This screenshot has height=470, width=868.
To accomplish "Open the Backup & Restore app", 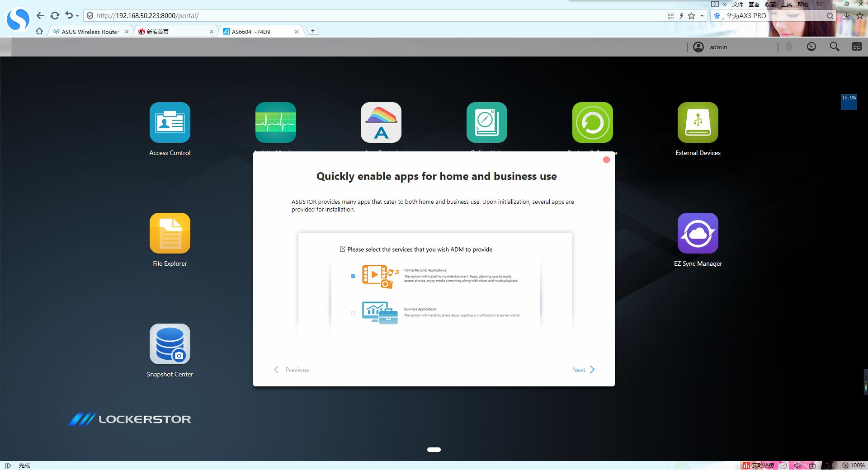I will point(592,122).
